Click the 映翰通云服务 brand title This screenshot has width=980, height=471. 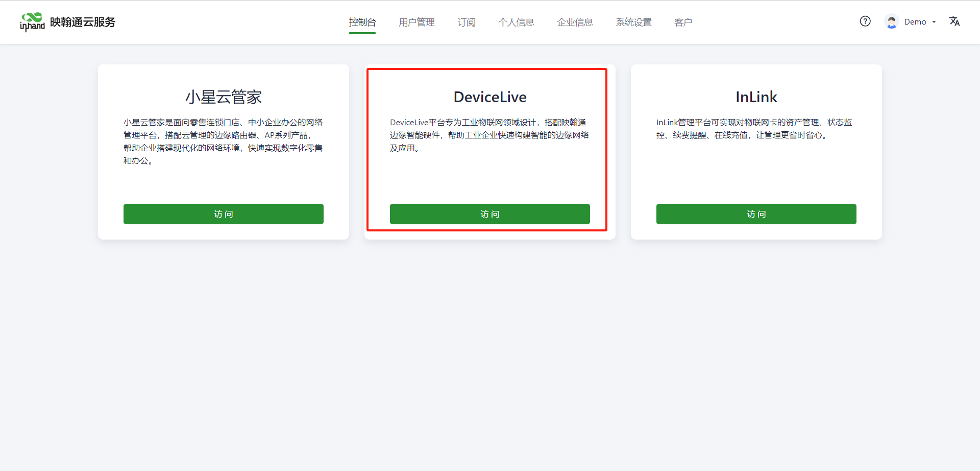tap(83, 22)
